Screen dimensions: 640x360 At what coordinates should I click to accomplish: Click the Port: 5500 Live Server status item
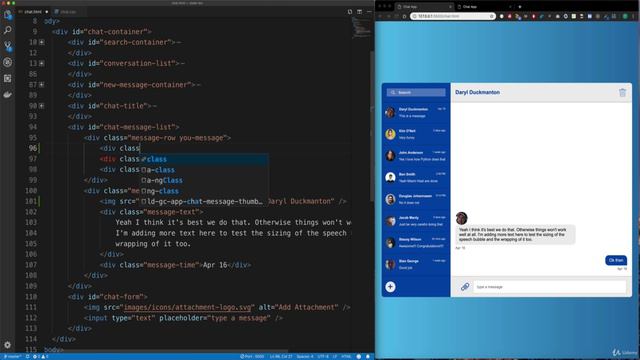[252, 356]
